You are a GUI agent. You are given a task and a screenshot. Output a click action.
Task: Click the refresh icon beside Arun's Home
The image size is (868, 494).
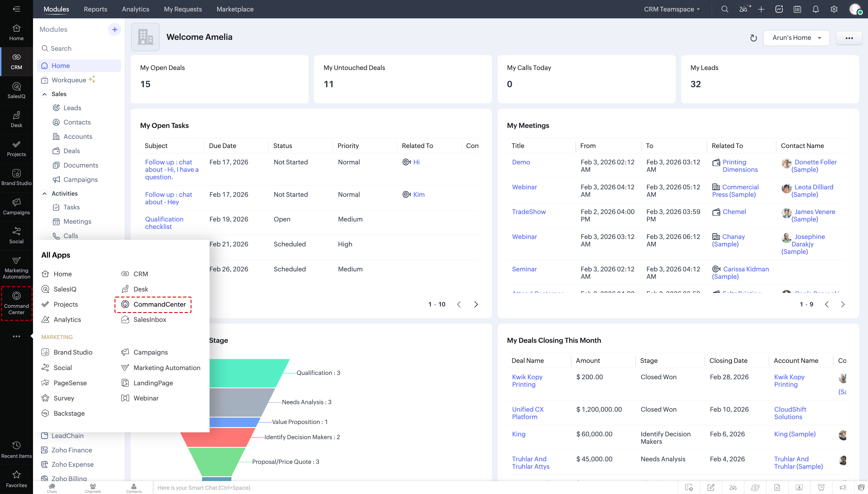coord(753,38)
